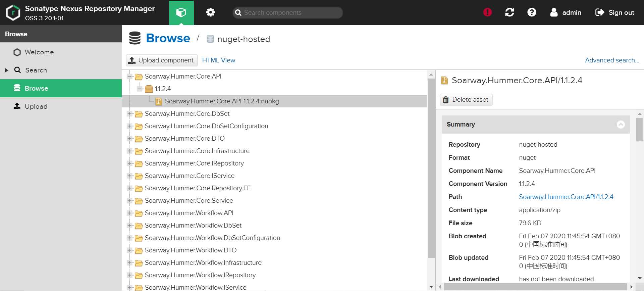The image size is (644, 291).
Task: Expand Soarway.Hummer.Core.IRepository folder
Action: click(130, 163)
